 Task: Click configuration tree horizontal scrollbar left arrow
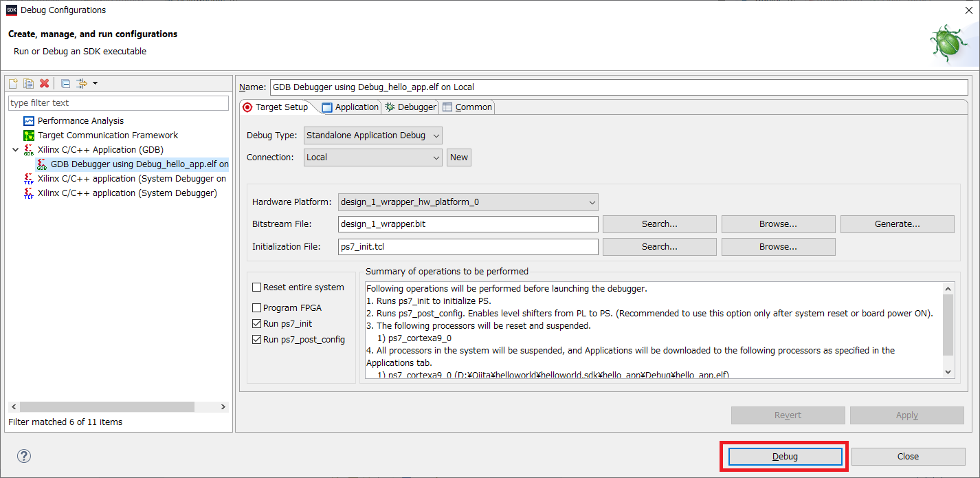(x=14, y=407)
